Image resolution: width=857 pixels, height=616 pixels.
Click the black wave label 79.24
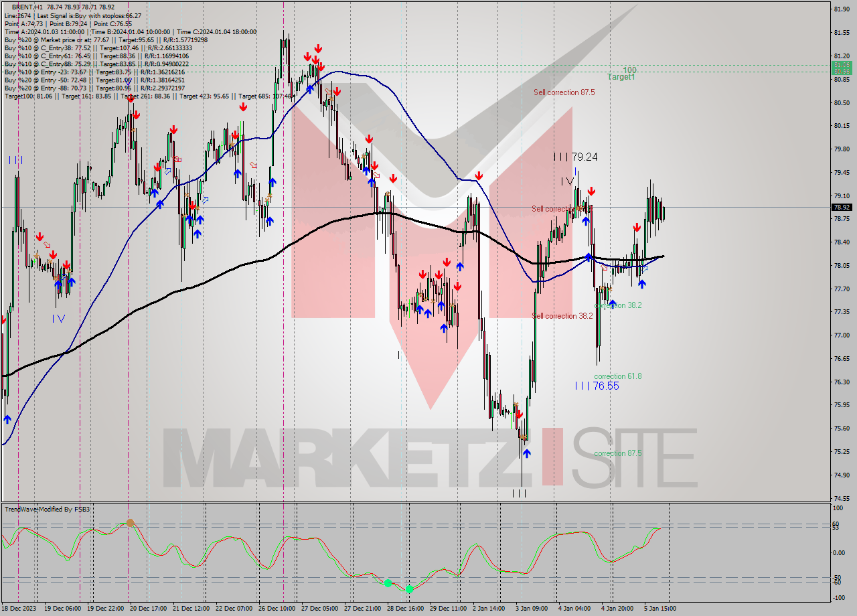[576, 157]
